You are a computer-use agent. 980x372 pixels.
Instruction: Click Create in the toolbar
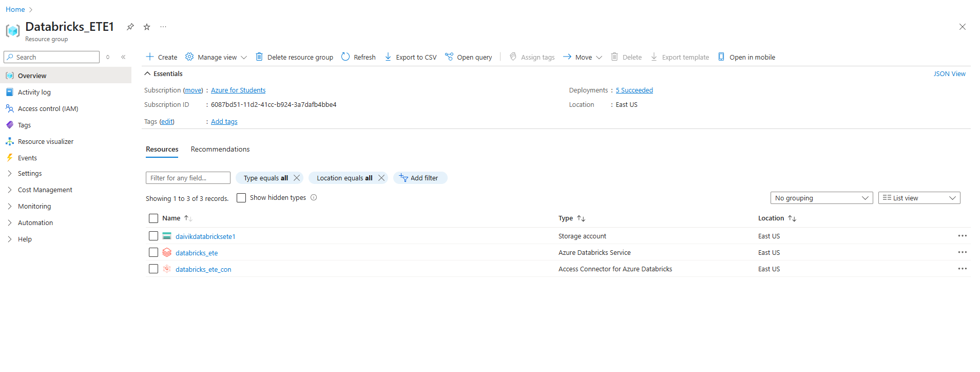(162, 57)
